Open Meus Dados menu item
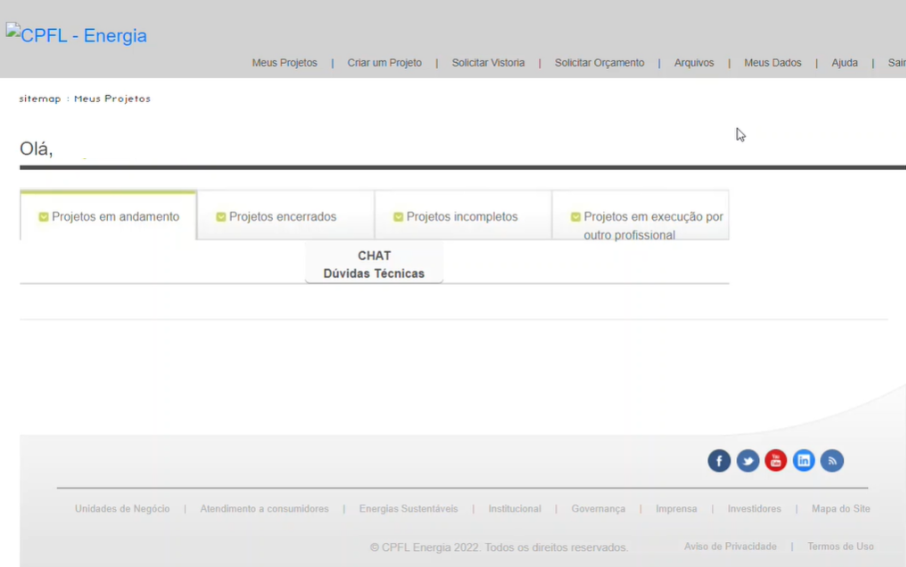Viewport: 906px width, 567px height. (773, 62)
